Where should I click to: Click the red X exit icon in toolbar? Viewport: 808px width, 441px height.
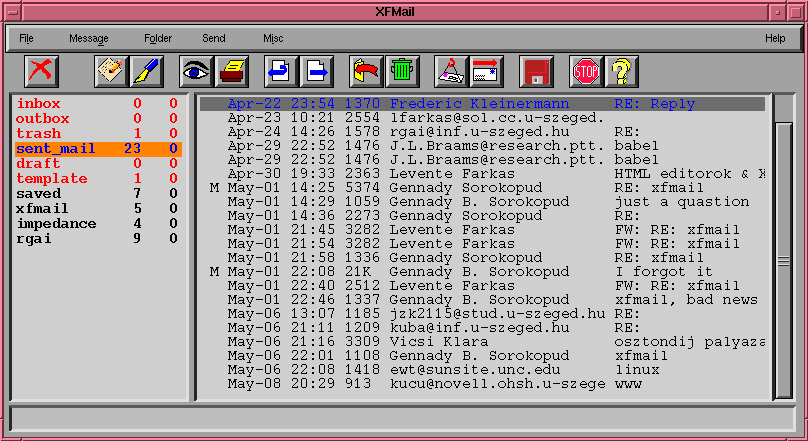click(41, 71)
